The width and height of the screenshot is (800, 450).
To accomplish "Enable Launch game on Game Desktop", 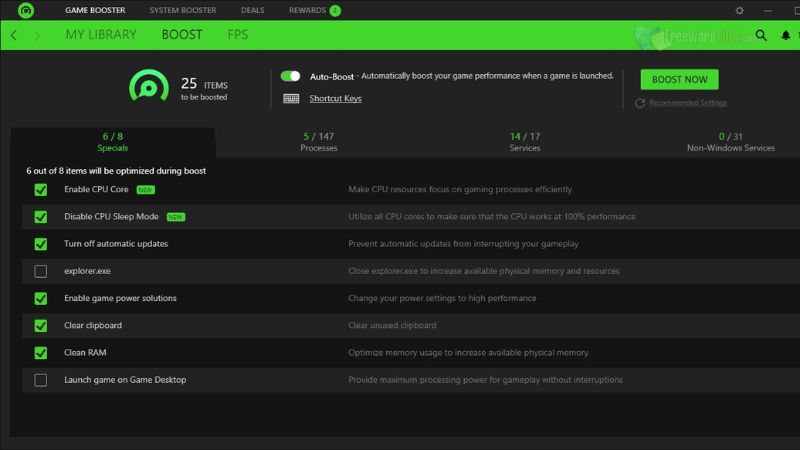I will pyautogui.click(x=41, y=380).
